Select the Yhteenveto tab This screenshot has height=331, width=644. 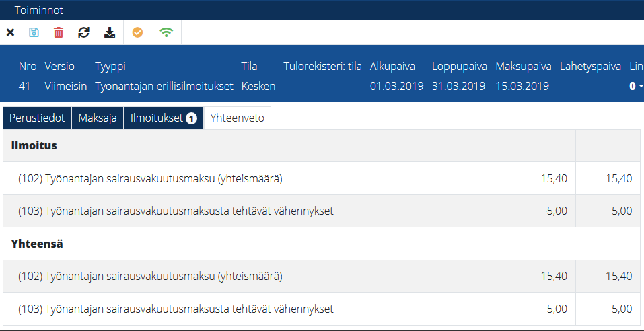pyautogui.click(x=237, y=118)
